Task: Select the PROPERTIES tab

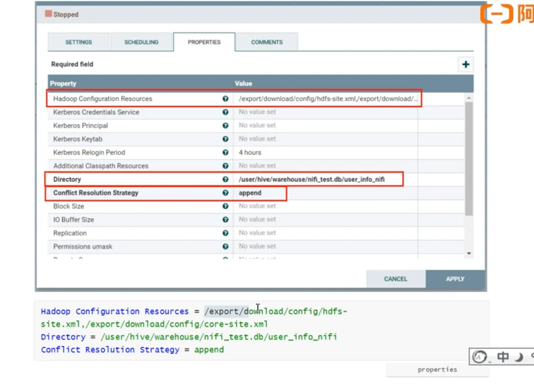Action: (204, 42)
